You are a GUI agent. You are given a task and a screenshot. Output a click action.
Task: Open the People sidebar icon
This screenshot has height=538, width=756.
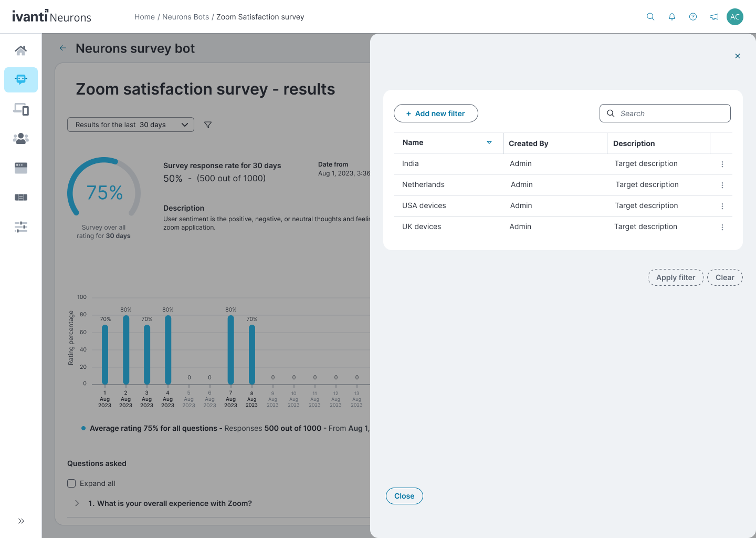tap(21, 139)
